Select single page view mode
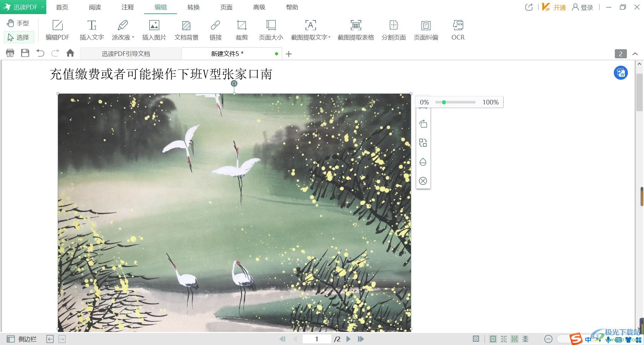The height and width of the screenshot is (345, 644). coord(493,339)
